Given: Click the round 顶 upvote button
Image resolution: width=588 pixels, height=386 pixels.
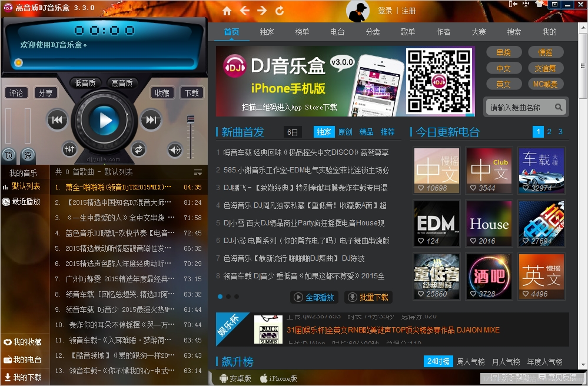Looking at the screenshot, I should coord(9,155).
